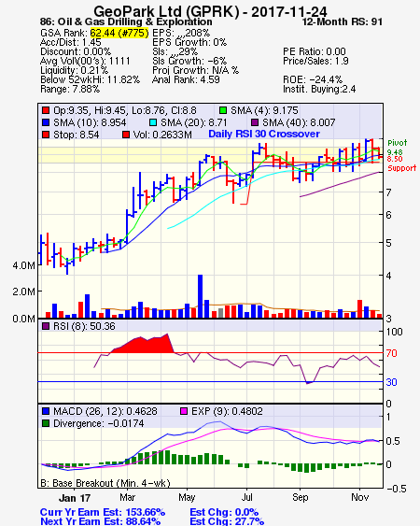Click the green Divergence legend square
420x526 pixels.
point(46,423)
